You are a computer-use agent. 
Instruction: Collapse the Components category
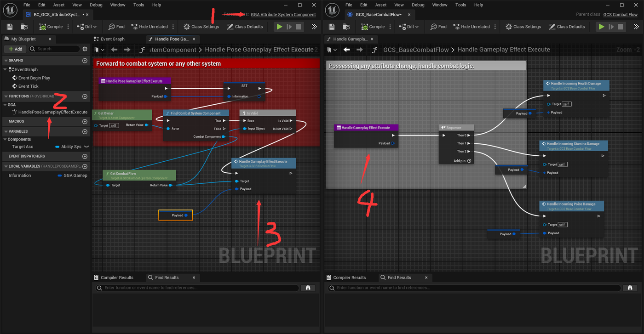tap(6, 139)
